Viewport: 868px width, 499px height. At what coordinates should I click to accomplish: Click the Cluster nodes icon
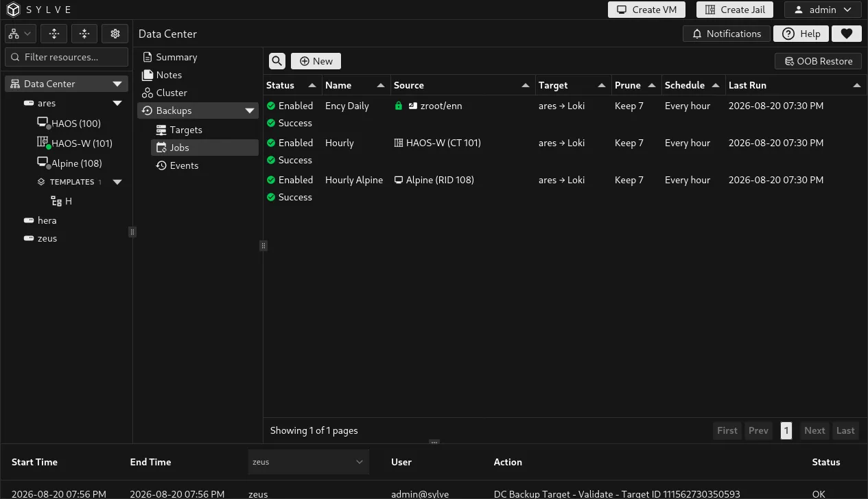(147, 93)
